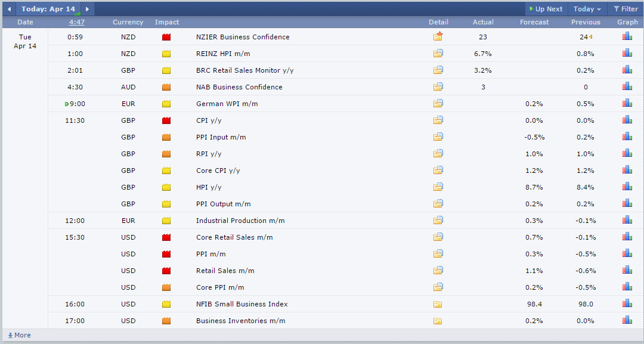Open detail folder for GBP CPI y/y
Screen dimensions: 644x344
click(438, 120)
